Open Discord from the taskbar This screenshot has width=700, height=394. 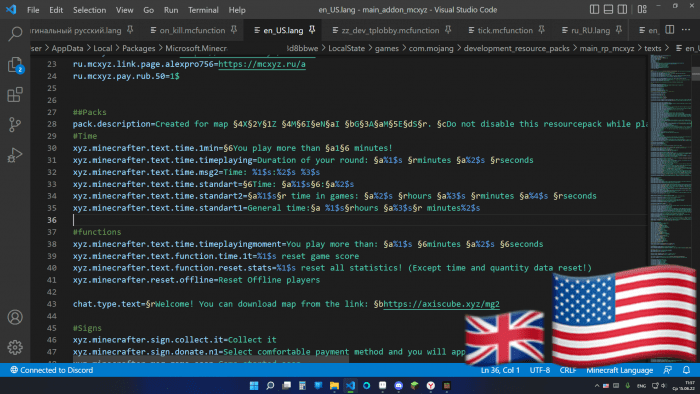point(399,386)
